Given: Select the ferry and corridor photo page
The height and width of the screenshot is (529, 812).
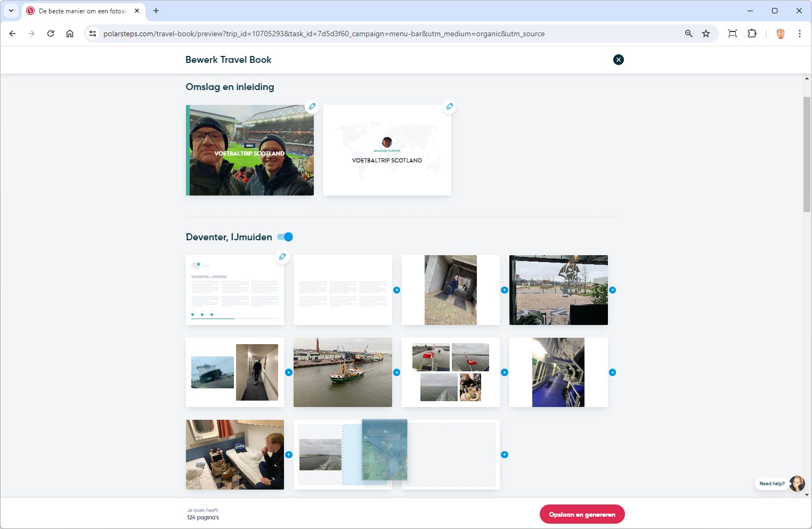Looking at the screenshot, I should click(235, 372).
